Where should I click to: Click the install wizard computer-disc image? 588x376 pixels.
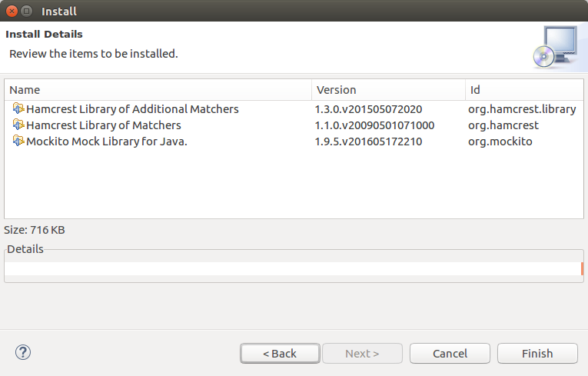tap(556, 47)
